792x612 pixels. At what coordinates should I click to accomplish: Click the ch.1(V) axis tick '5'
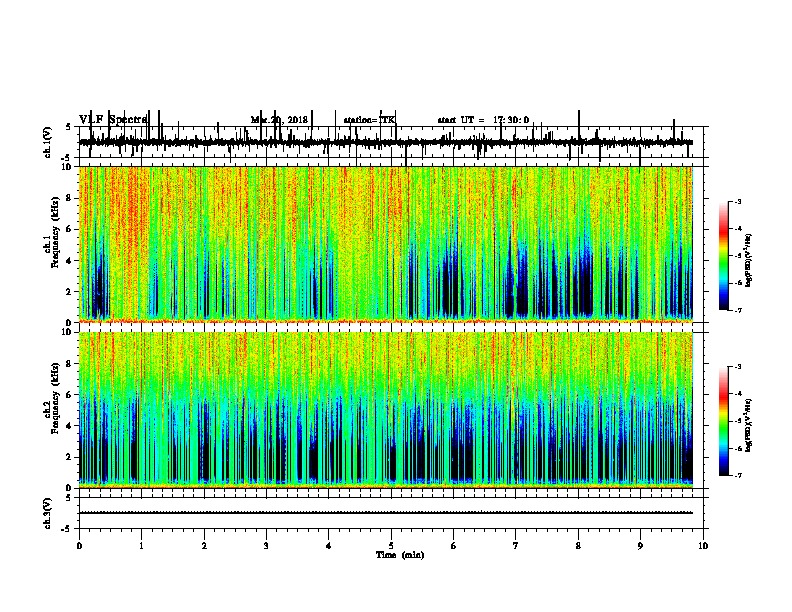69,127
